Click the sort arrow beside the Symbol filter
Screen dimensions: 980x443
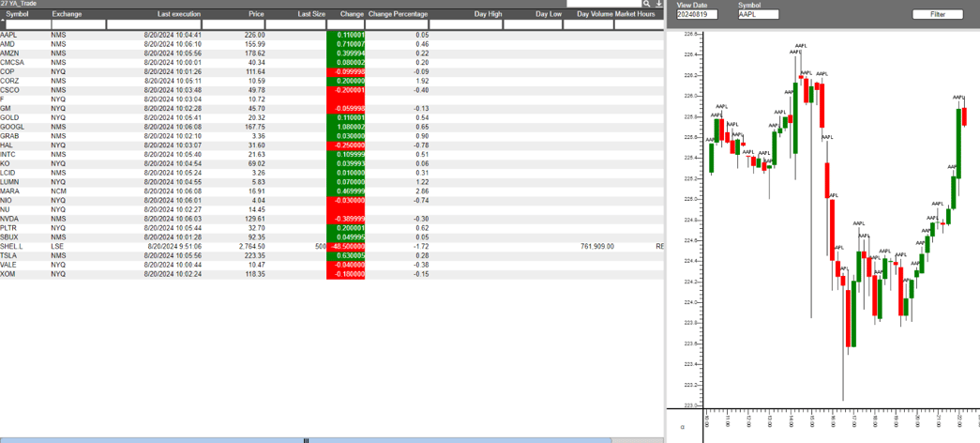3,22
